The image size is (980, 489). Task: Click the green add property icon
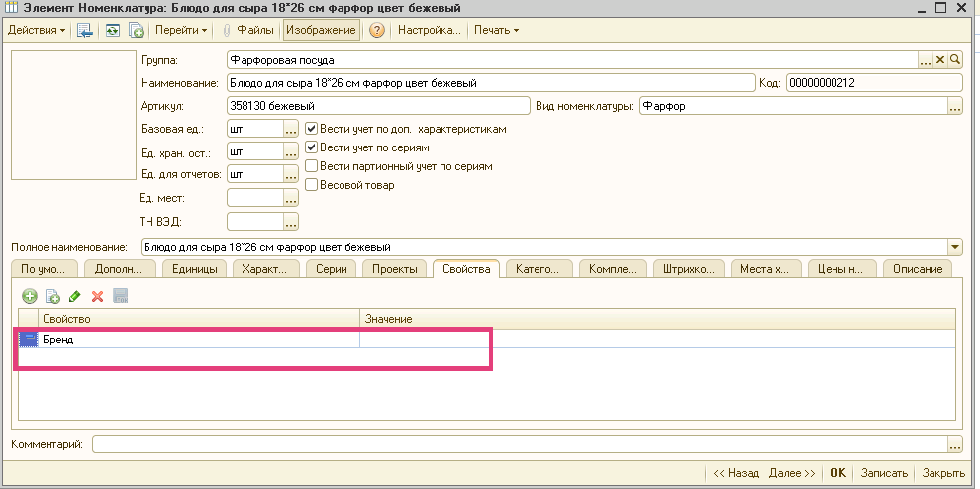[30, 296]
